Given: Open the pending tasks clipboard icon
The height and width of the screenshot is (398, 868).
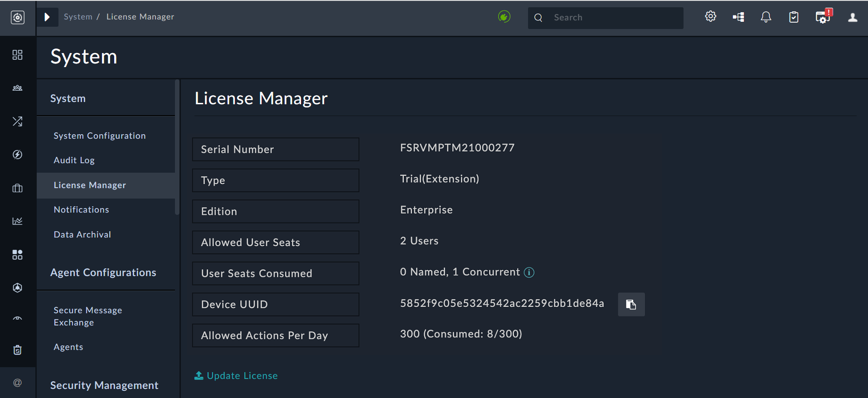Looking at the screenshot, I should (794, 17).
